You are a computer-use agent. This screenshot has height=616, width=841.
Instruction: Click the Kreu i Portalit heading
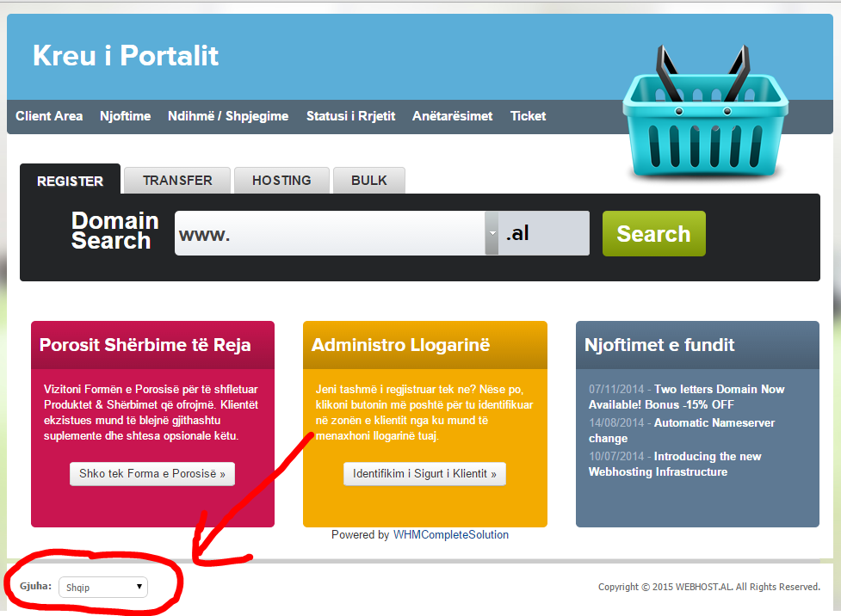(x=126, y=56)
